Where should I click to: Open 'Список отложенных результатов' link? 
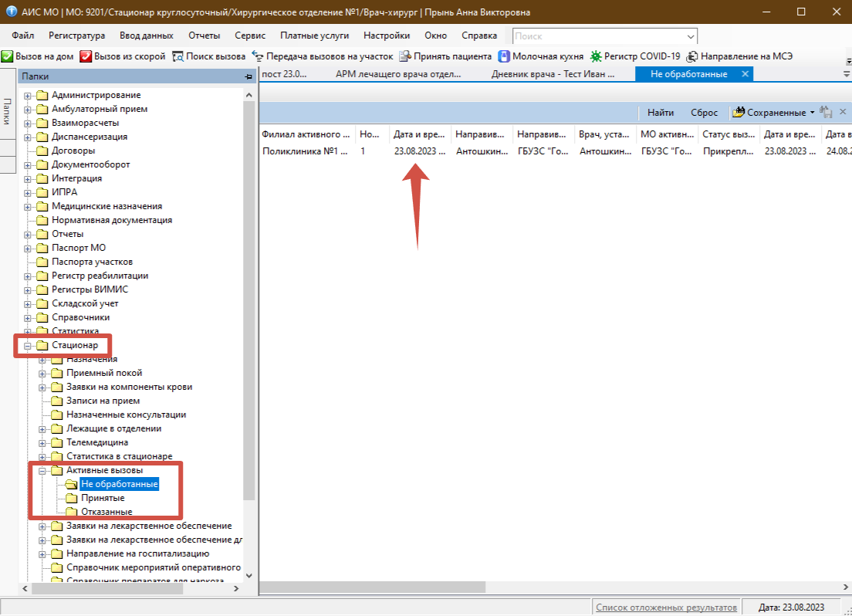[x=666, y=608]
